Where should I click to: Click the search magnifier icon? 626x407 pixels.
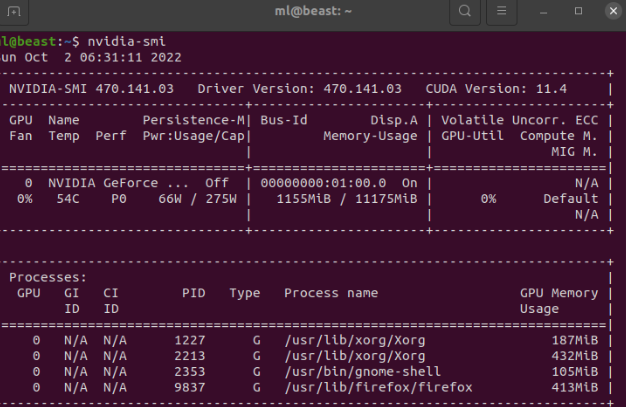pos(464,11)
